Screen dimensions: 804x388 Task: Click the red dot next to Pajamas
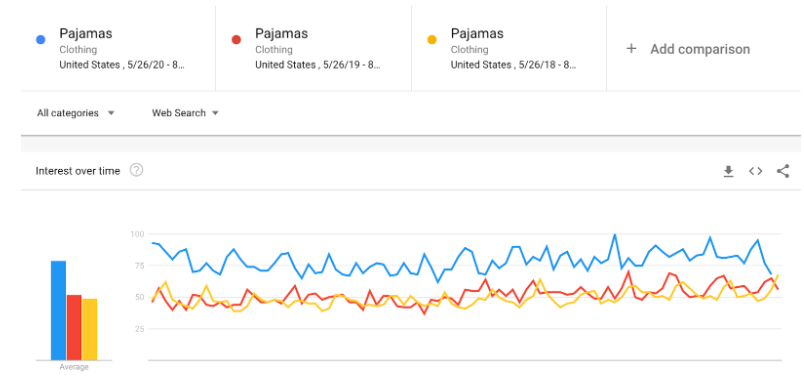coord(236,39)
